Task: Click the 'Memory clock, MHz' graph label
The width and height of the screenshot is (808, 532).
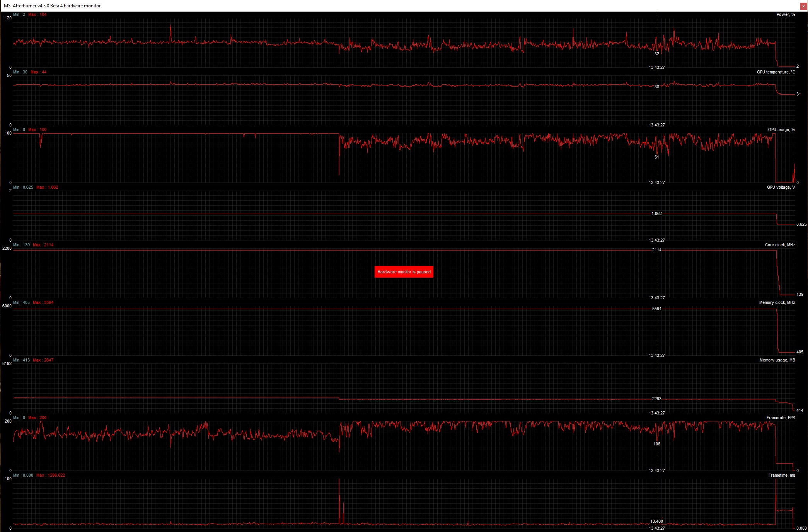Action: [x=777, y=303]
